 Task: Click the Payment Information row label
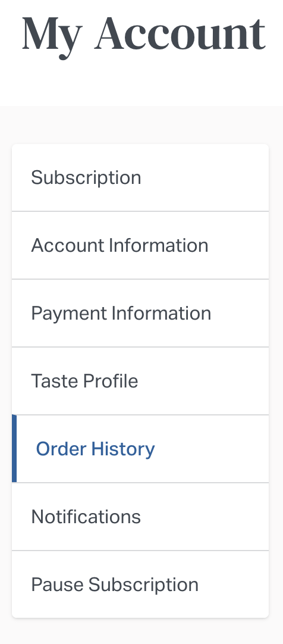point(121,314)
